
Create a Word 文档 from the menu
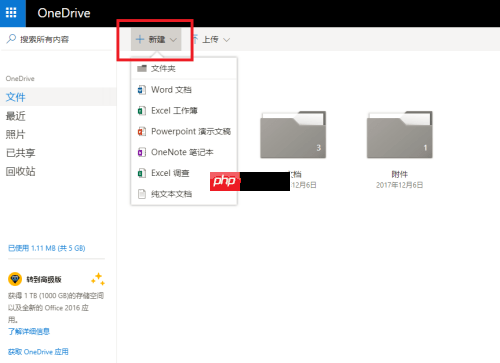click(x=184, y=90)
